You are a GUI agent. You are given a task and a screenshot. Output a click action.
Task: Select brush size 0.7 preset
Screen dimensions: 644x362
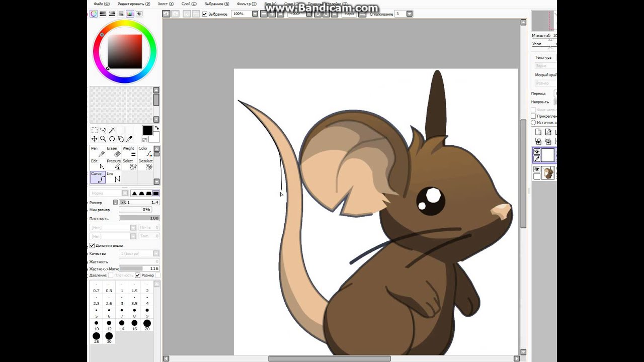[x=96, y=288]
